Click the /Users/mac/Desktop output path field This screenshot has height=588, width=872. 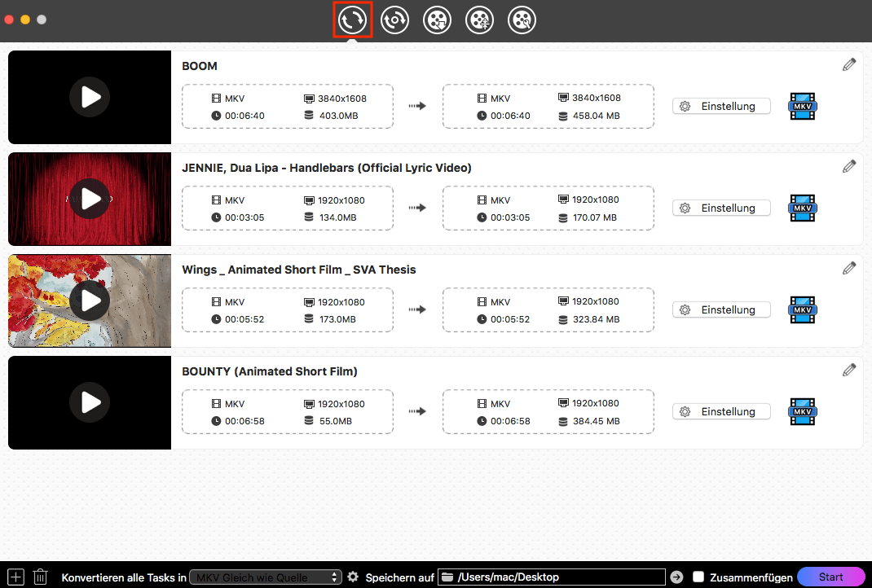point(552,577)
